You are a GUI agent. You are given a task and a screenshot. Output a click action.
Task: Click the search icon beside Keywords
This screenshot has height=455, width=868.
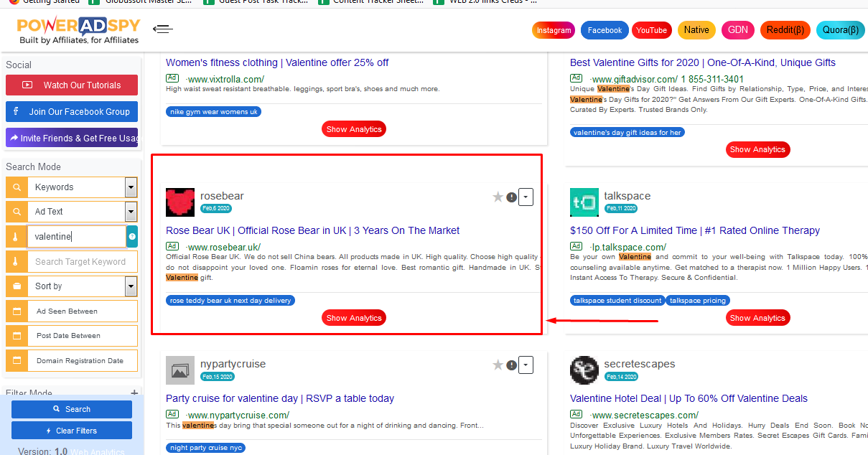[17, 187]
